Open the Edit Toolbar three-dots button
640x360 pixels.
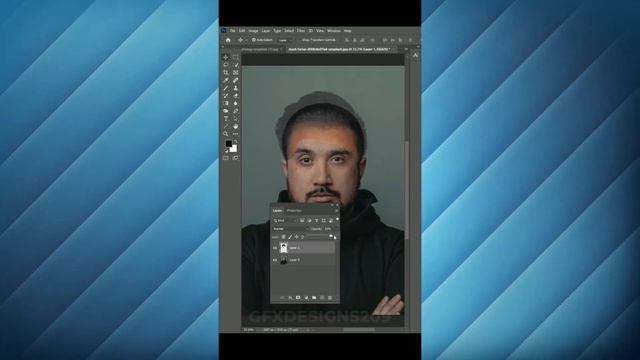click(236, 133)
